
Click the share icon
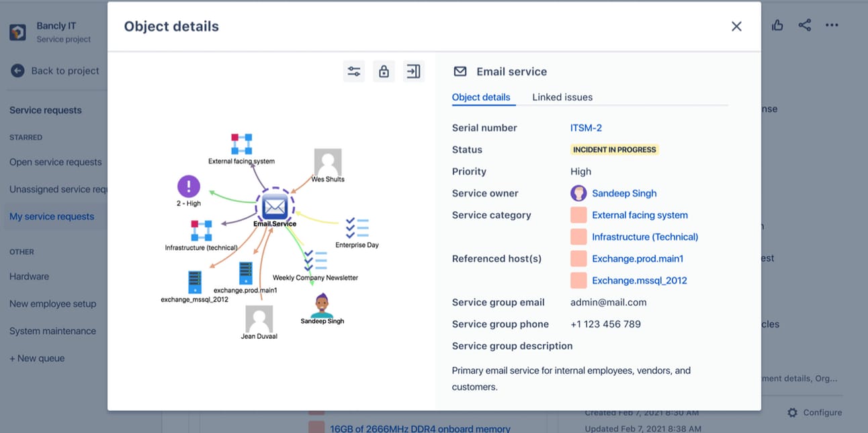point(804,26)
